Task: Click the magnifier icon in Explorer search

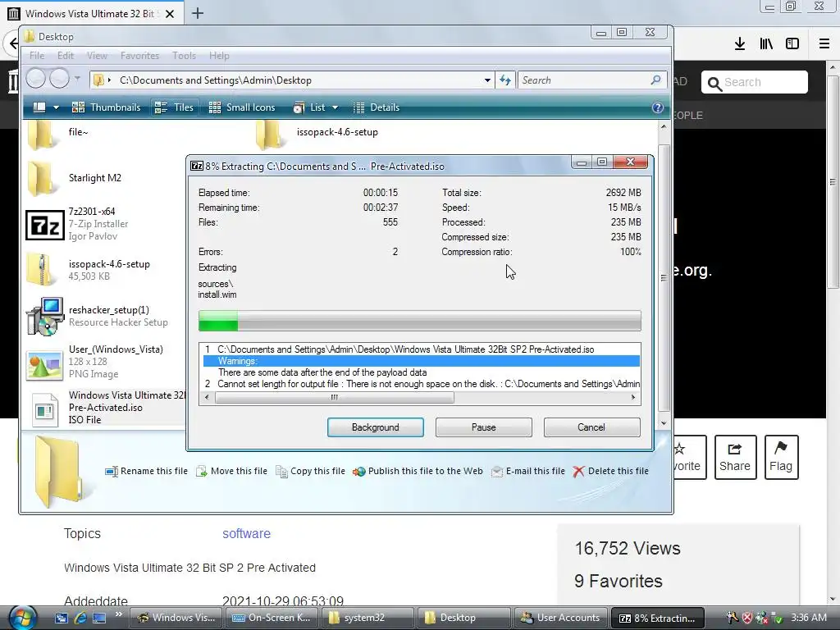Action: (x=655, y=80)
